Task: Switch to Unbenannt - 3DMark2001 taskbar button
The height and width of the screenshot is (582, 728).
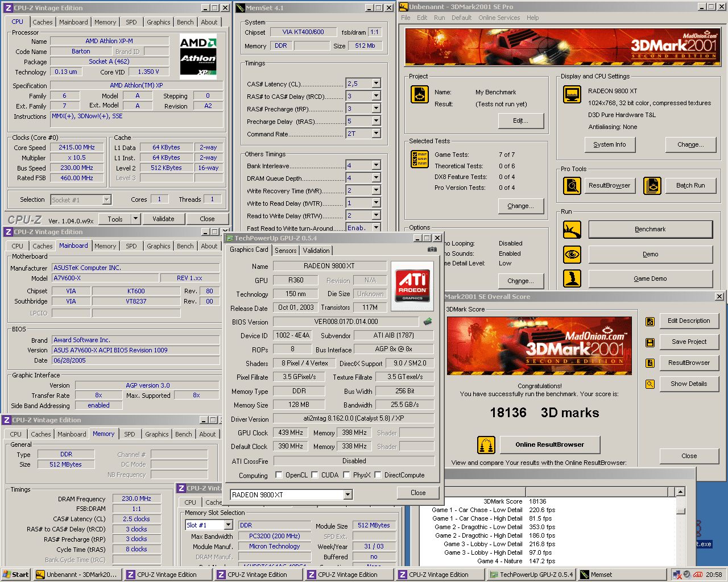Action: 77,575
